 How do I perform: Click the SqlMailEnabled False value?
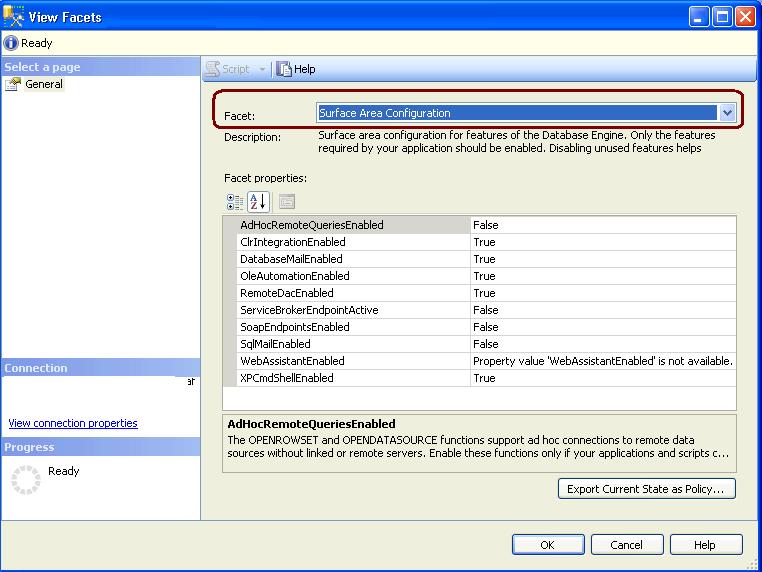pos(486,344)
